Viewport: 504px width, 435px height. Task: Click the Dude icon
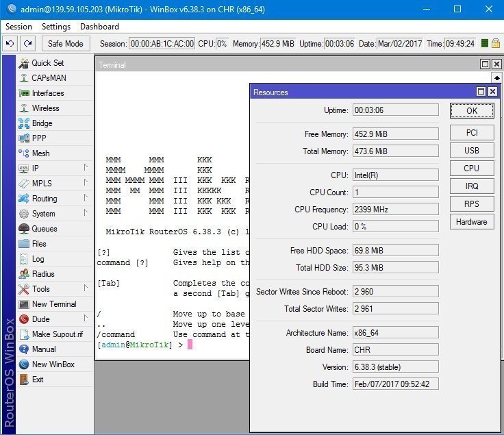point(24,319)
